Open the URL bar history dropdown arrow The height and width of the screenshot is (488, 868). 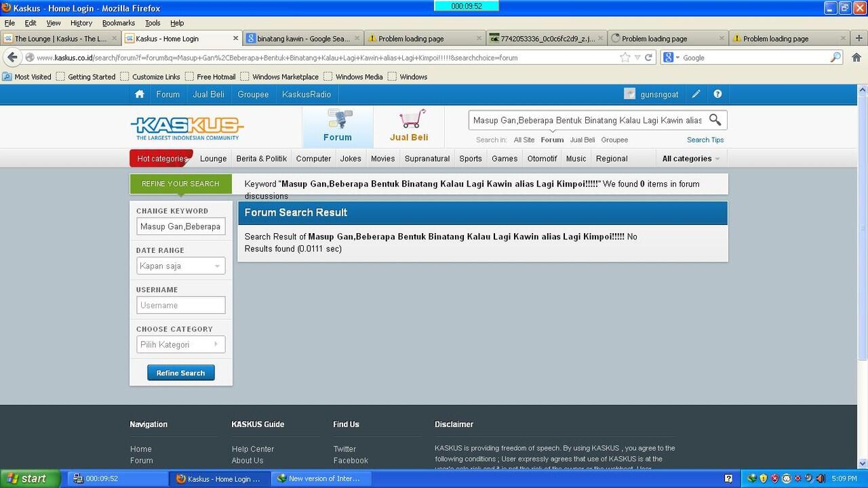[636, 58]
